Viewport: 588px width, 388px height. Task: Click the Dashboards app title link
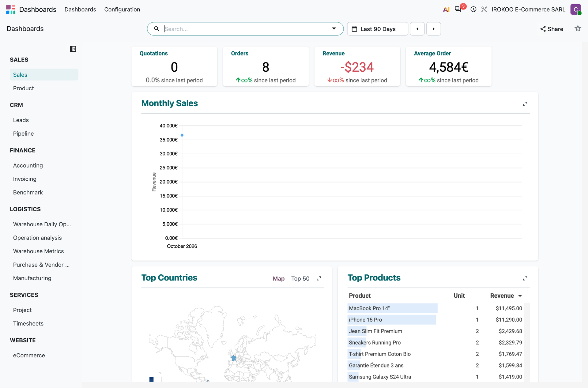click(x=38, y=9)
